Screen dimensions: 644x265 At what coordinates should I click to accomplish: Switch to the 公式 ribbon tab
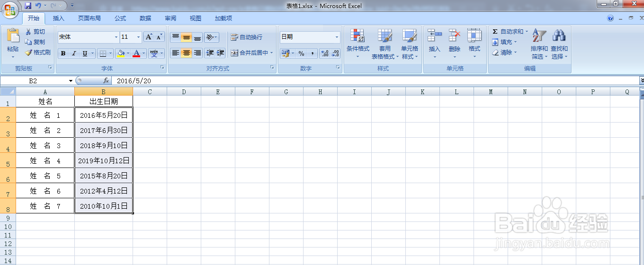[120, 18]
